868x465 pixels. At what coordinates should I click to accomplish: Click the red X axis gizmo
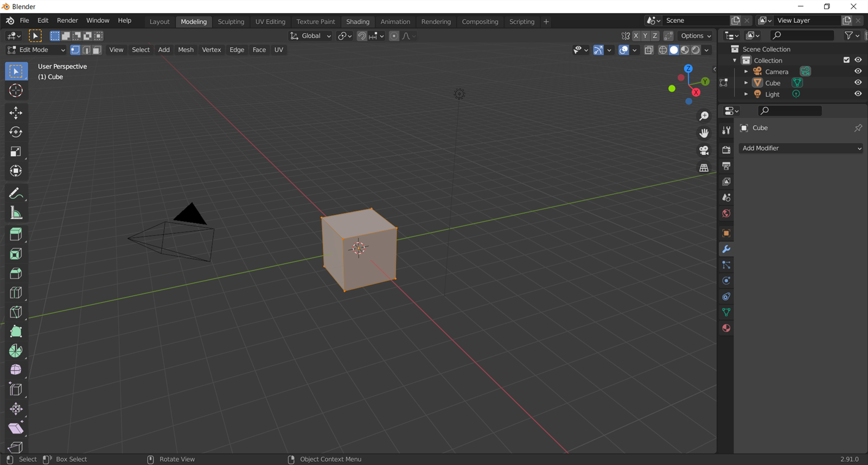click(696, 93)
